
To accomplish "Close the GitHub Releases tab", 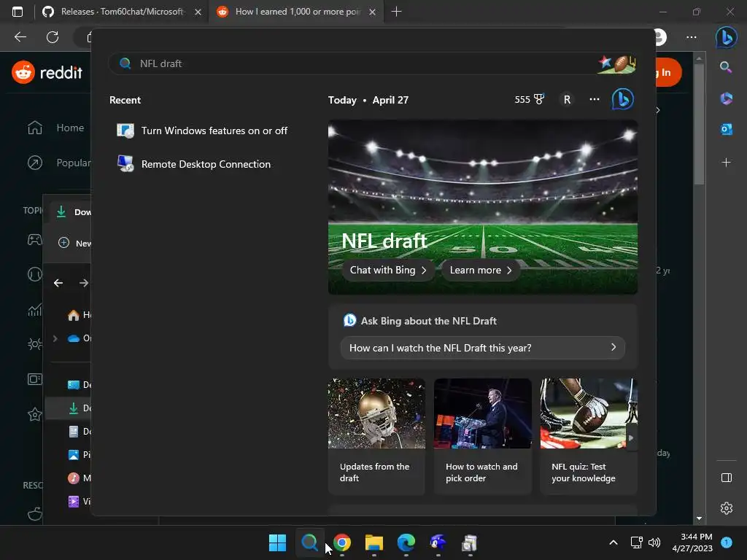I will (198, 12).
